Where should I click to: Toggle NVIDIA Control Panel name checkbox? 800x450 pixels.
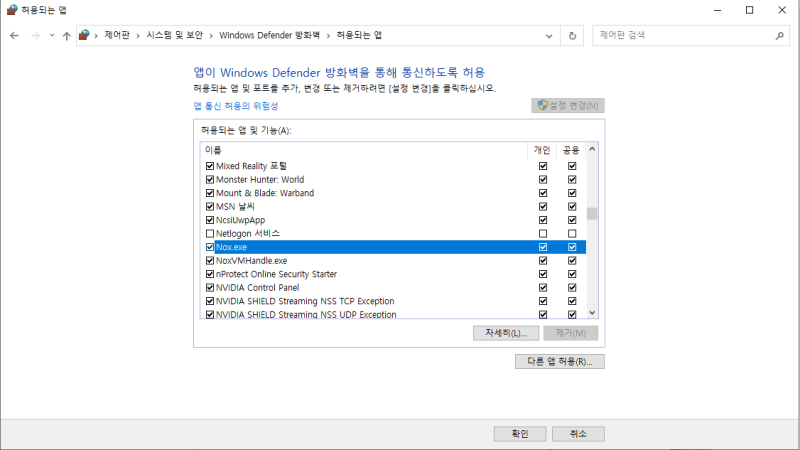point(210,288)
